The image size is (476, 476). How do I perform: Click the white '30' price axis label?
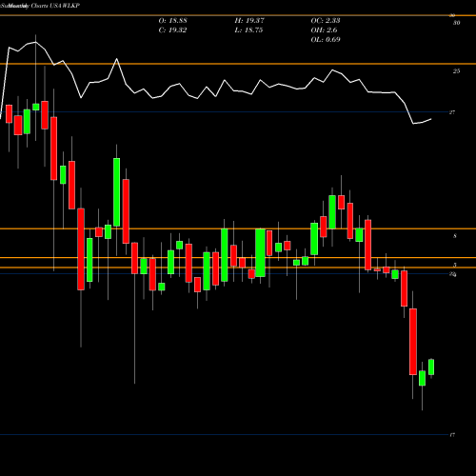point(456,23)
